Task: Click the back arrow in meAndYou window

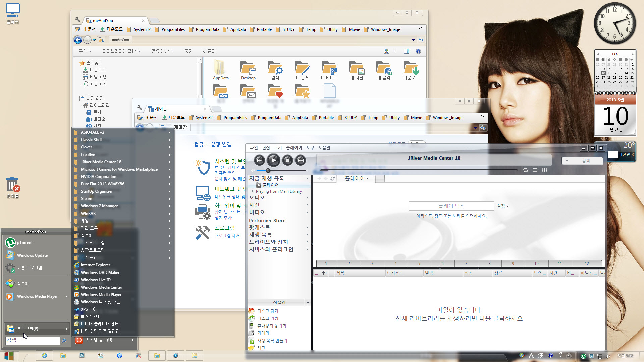Action: (78, 40)
